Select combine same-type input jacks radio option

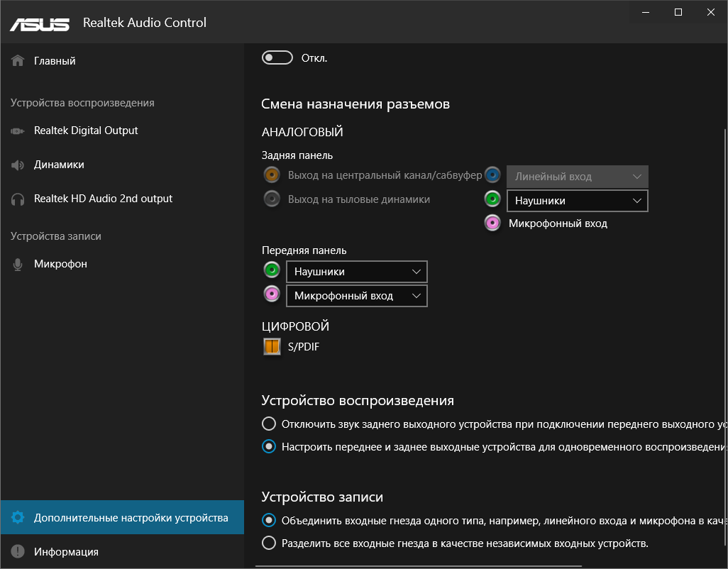click(269, 520)
